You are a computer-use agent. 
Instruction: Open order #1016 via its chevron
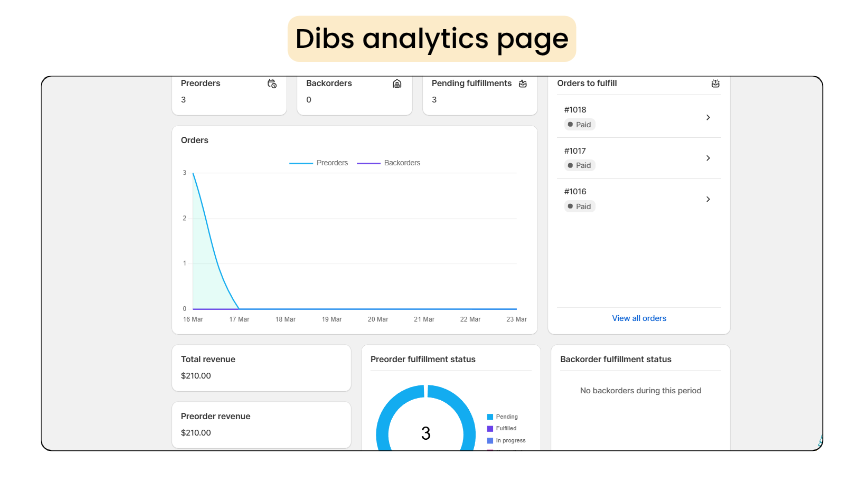(708, 199)
